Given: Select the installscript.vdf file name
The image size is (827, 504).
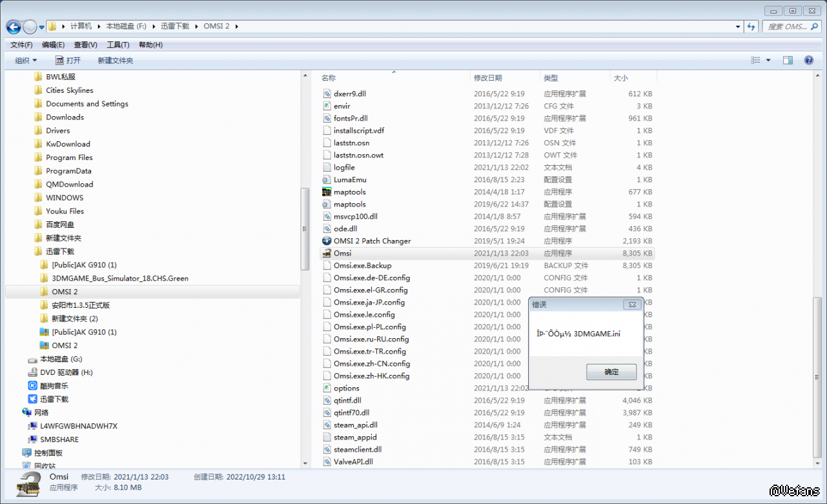Looking at the screenshot, I should pyautogui.click(x=359, y=130).
